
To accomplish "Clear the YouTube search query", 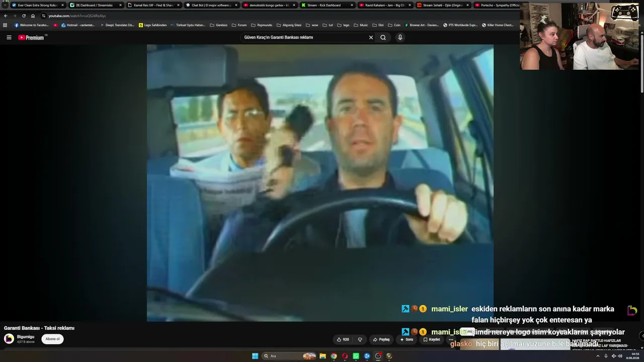I will pyautogui.click(x=371, y=37).
